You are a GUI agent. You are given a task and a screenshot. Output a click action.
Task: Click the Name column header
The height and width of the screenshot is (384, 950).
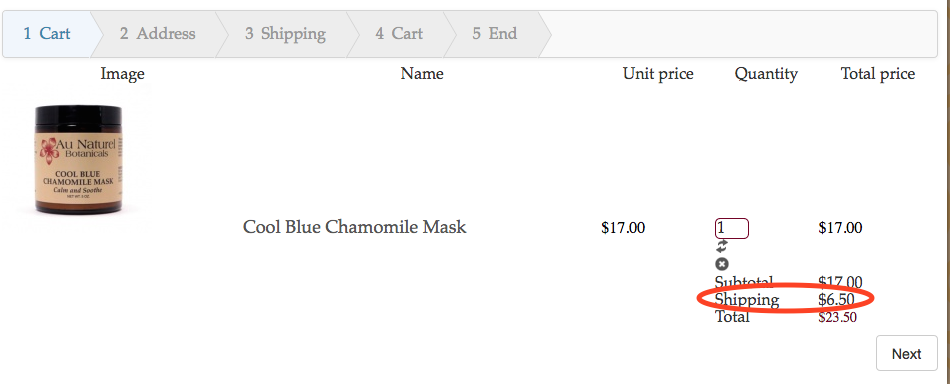(x=422, y=74)
